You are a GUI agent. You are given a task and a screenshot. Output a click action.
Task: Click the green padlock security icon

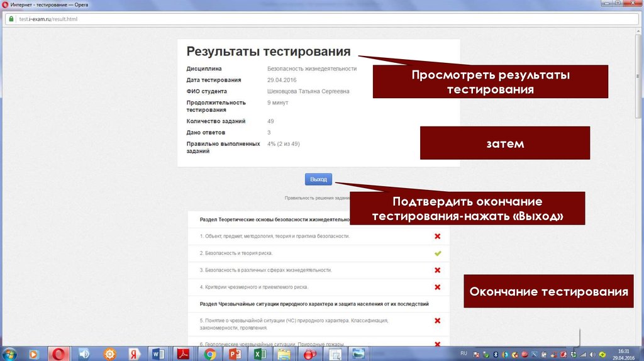pos(11,19)
